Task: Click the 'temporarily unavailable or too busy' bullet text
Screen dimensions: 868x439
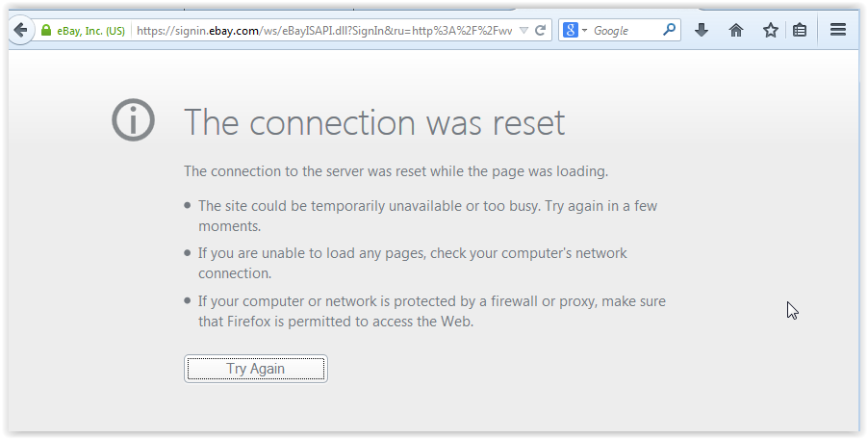Action: click(x=427, y=216)
